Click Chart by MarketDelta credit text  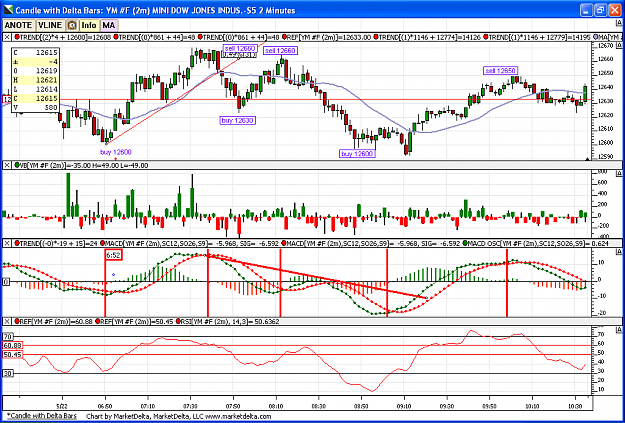[x=179, y=416]
